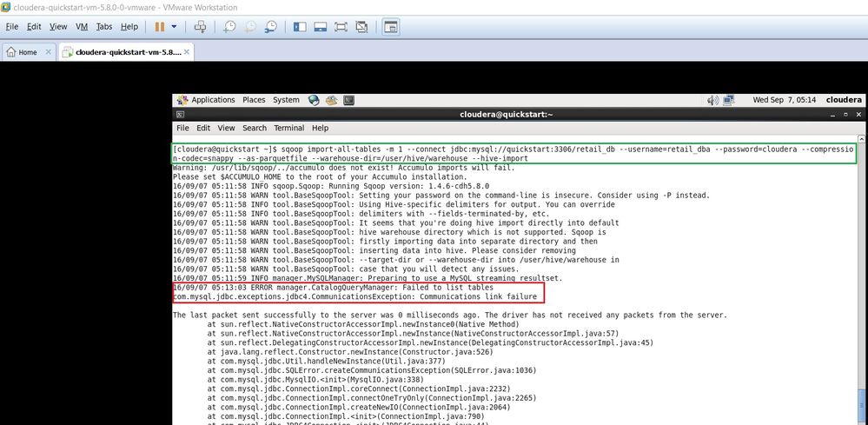Viewport: 868px width, 425px height.
Task: Click the cloudera user name in panel
Action: click(844, 100)
